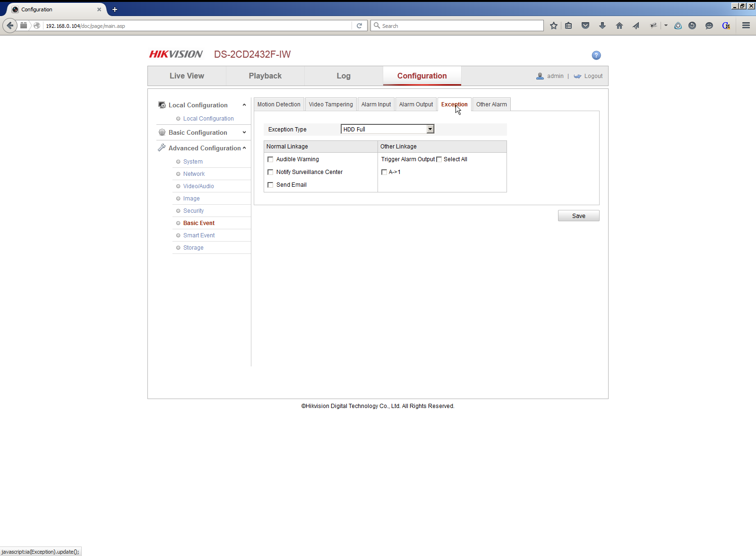
Task: Reload the page with the refresh icon
Action: pos(360,26)
